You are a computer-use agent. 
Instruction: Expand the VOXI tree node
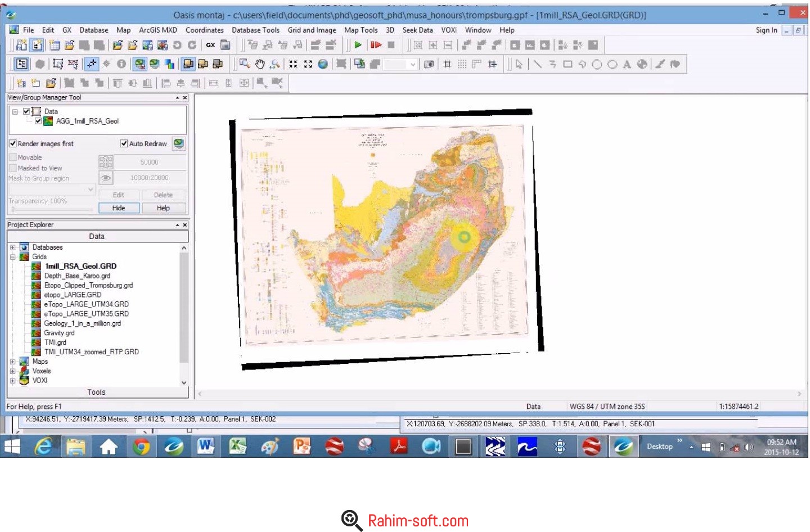pyautogui.click(x=12, y=381)
